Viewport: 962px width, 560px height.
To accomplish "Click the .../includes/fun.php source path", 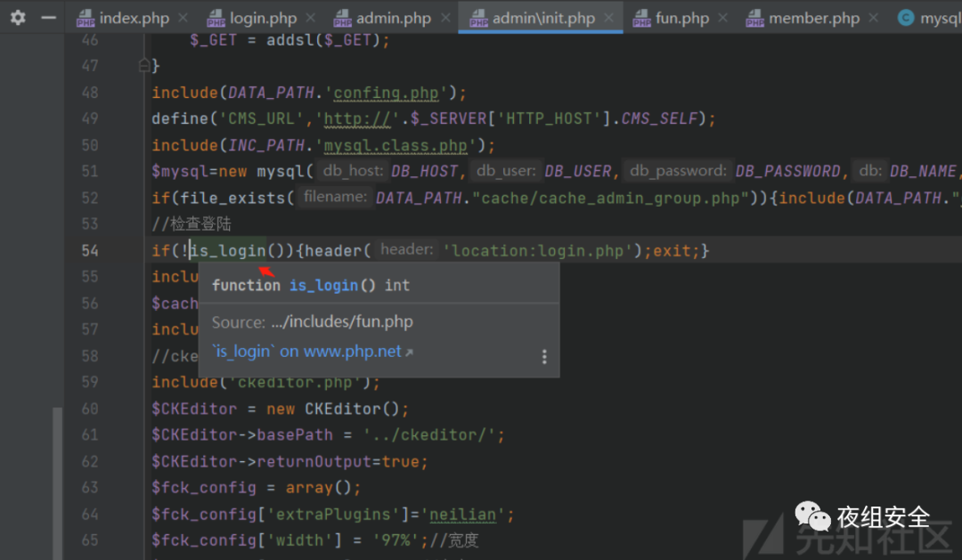I will click(x=342, y=322).
